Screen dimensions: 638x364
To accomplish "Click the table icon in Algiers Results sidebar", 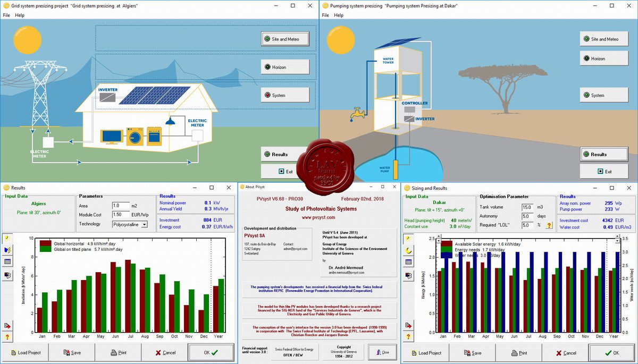I will point(7,261).
